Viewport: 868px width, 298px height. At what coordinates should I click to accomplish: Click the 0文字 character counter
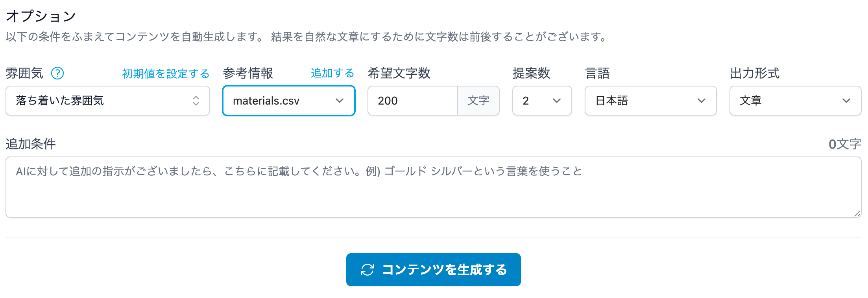(x=844, y=144)
